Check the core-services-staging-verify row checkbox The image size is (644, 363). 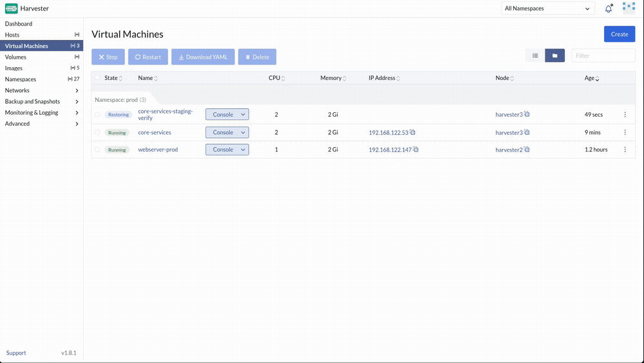point(97,115)
